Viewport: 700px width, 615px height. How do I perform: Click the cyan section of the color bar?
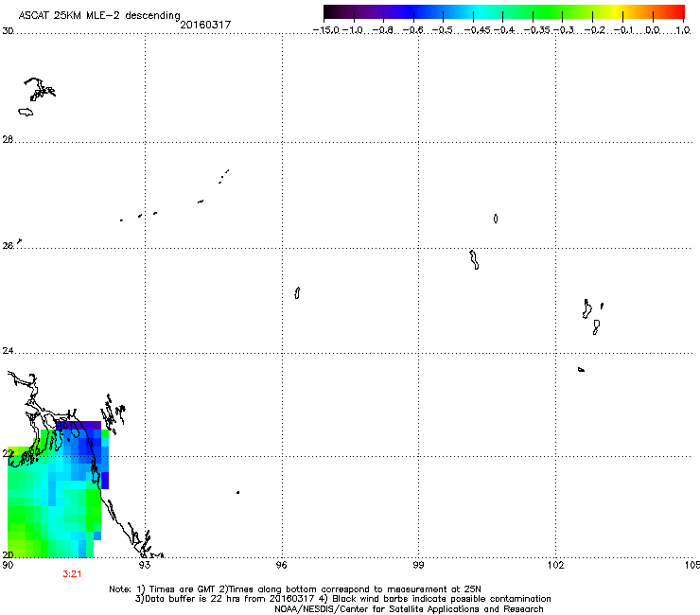tap(480, 11)
